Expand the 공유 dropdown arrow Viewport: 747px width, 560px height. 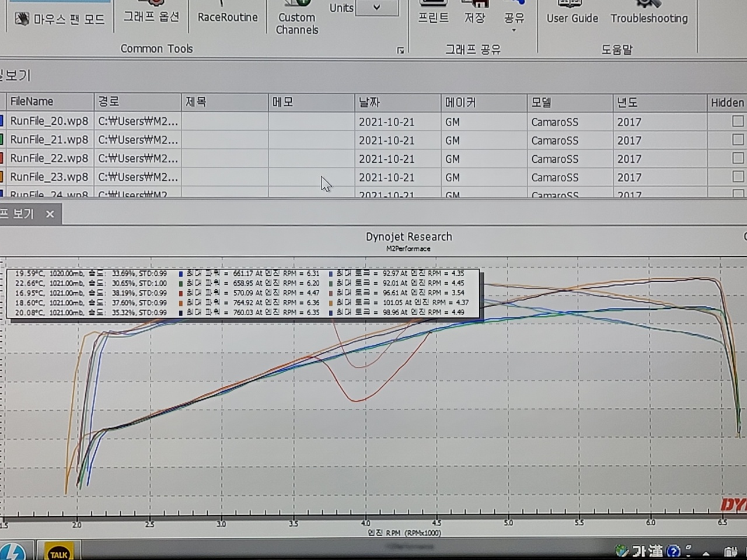point(514,30)
